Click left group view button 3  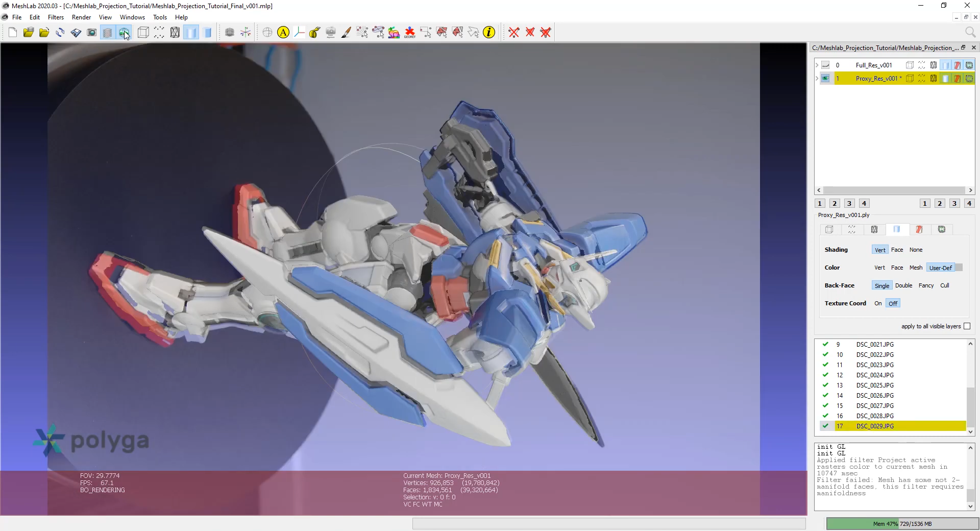(x=849, y=203)
